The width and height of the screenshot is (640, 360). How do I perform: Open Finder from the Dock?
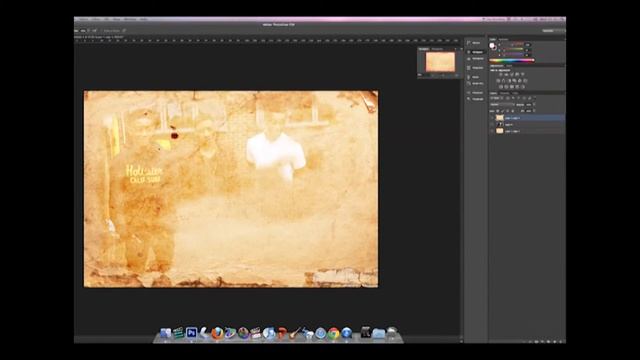(165, 333)
